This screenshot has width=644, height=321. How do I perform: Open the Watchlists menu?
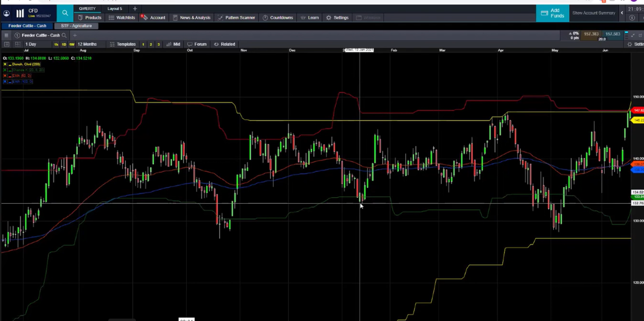pos(122,17)
